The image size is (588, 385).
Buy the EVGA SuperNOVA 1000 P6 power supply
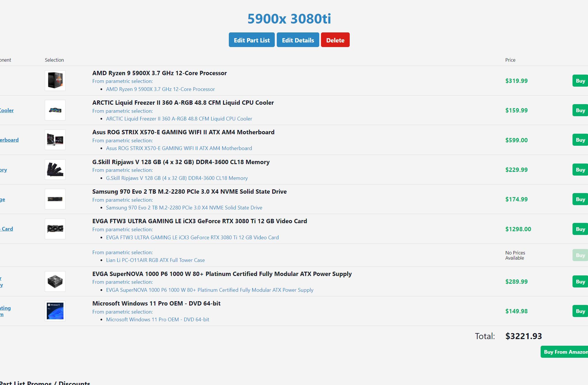pos(580,282)
